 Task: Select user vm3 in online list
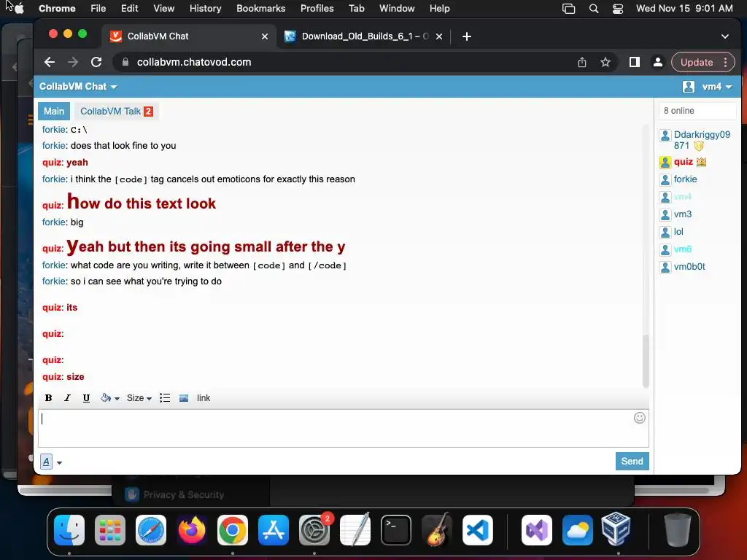coord(683,214)
